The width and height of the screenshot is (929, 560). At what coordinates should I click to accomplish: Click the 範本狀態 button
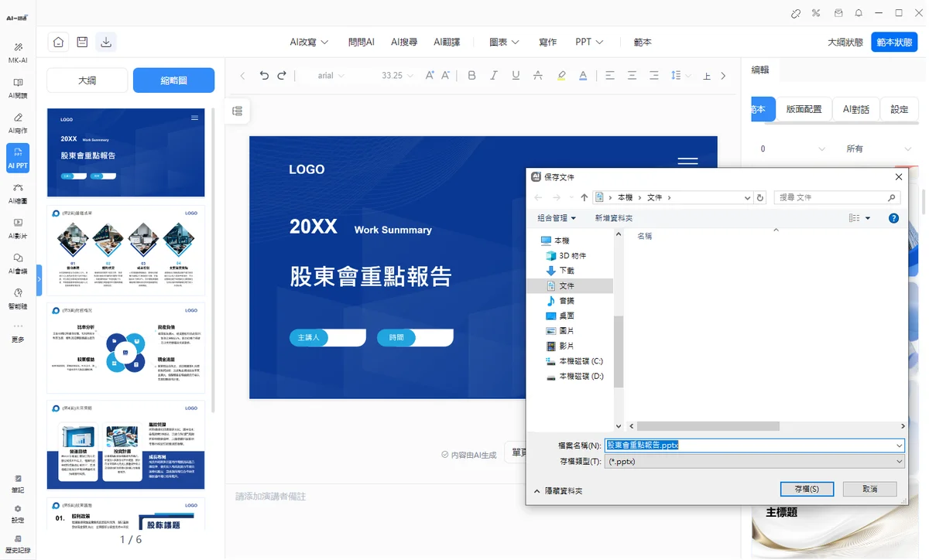(894, 42)
